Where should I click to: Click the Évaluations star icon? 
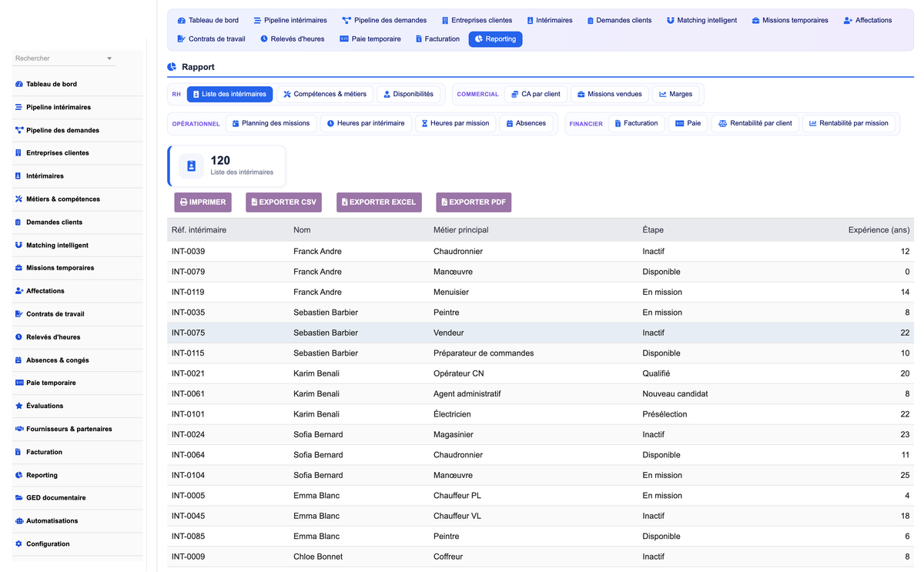[19, 406]
